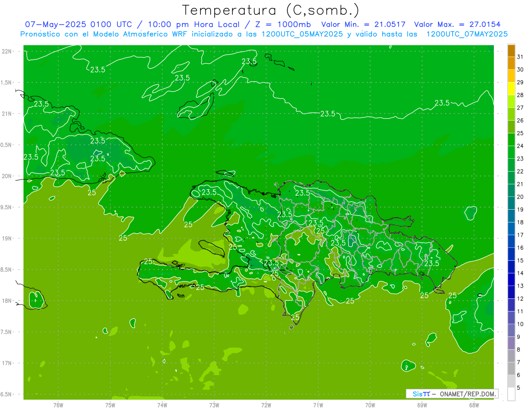The width and height of the screenshot is (532, 411).
Task: Click the '72W' longitude label
Action: tap(266, 405)
